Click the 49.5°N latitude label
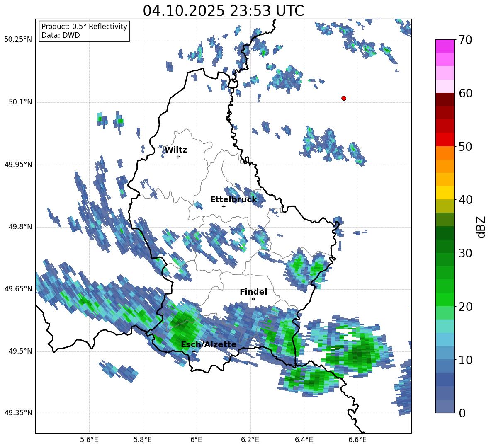The image size is (491, 448). (x=20, y=351)
